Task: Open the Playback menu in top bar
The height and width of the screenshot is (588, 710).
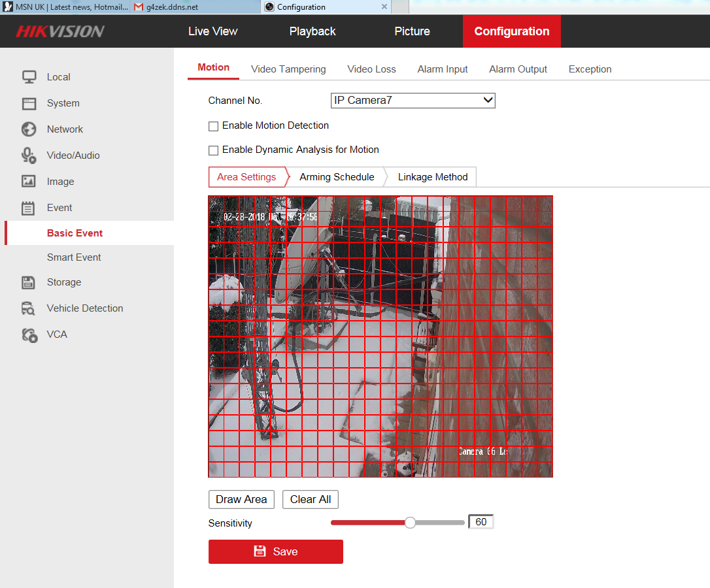Action: 313,31
